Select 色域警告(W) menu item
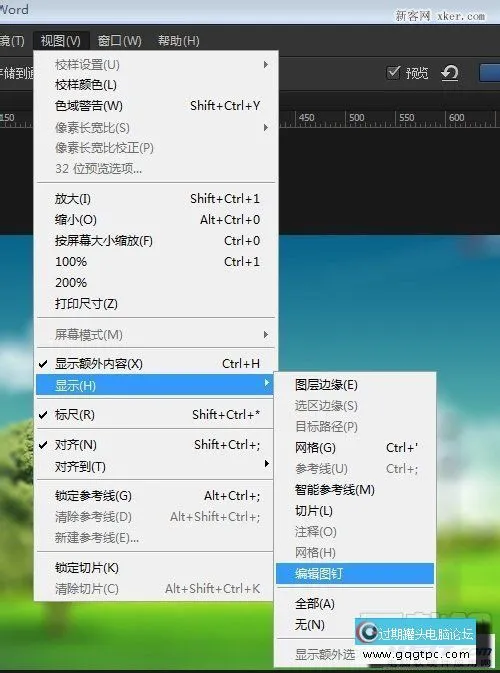Screen dimensions: 500x673 tap(155, 106)
